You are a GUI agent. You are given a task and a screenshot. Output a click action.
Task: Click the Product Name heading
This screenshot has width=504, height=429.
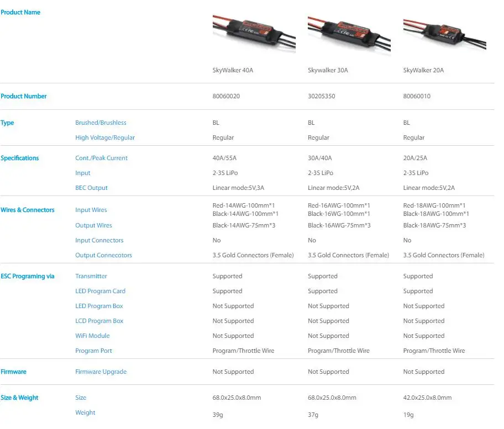[20, 12]
